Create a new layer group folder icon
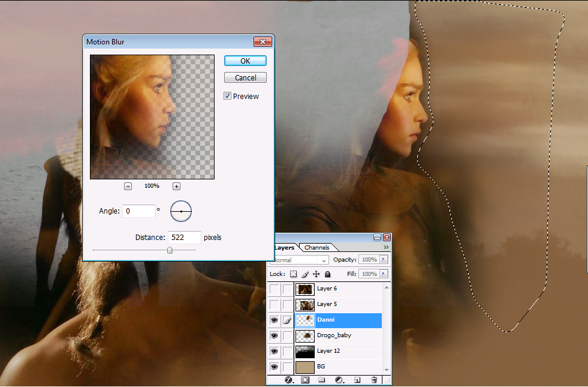The height and width of the screenshot is (387, 588). pos(321,380)
